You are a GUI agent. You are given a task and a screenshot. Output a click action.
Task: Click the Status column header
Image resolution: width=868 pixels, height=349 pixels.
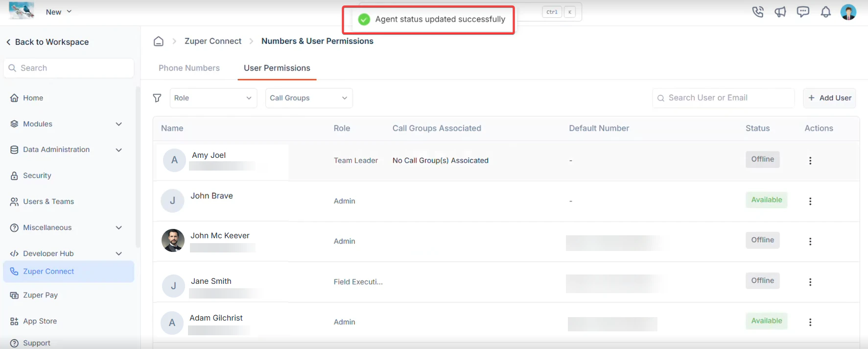click(x=757, y=128)
